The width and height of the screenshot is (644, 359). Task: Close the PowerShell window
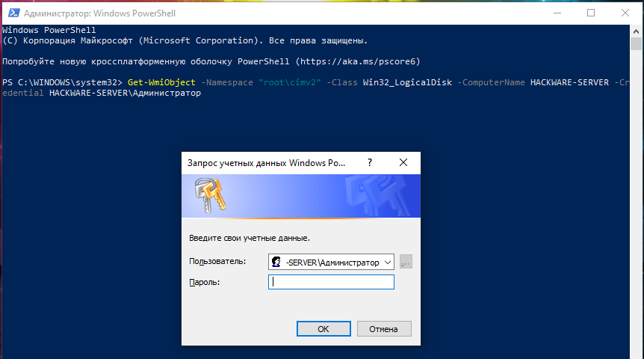(x=625, y=13)
